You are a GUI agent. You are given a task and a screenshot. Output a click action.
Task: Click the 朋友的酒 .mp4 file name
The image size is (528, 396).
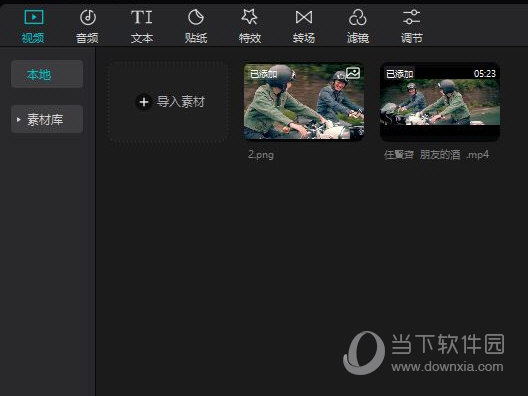pos(437,155)
